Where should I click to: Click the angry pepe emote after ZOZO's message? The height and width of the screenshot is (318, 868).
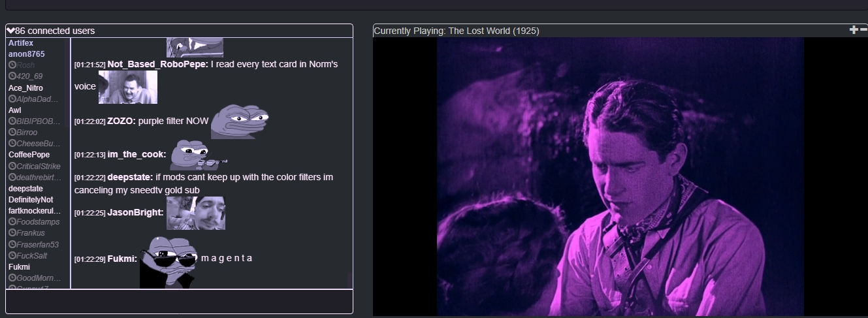click(x=240, y=122)
